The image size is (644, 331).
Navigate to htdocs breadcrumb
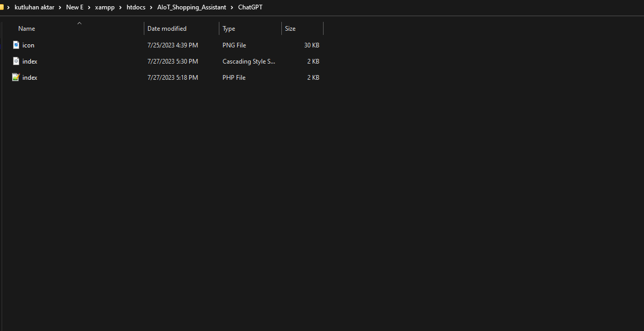[136, 7]
